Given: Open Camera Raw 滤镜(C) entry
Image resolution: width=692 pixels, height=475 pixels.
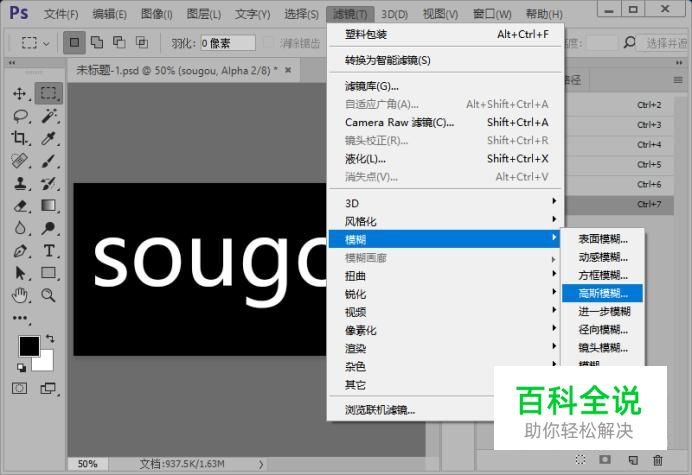Looking at the screenshot, I should coord(446,122).
